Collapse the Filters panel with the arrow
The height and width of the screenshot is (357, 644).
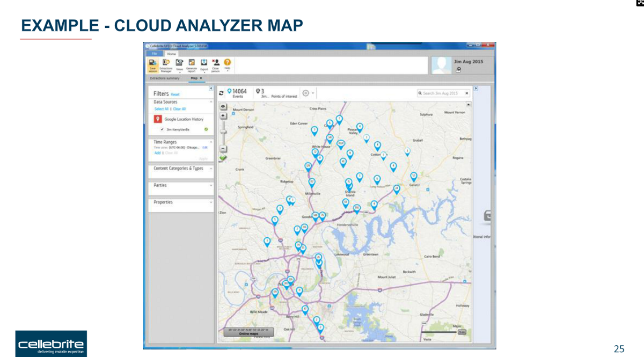click(211, 89)
